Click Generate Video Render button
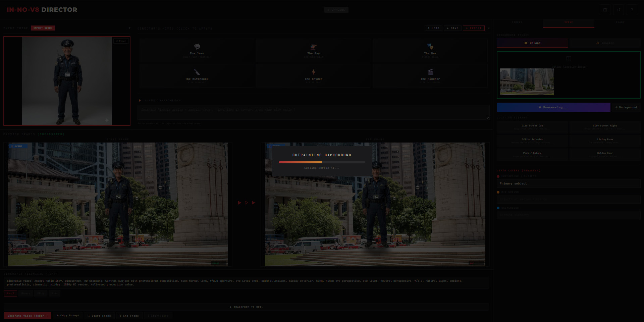The height and width of the screenshot is (322, 644). pyautogui.click(x=28, y=316)
